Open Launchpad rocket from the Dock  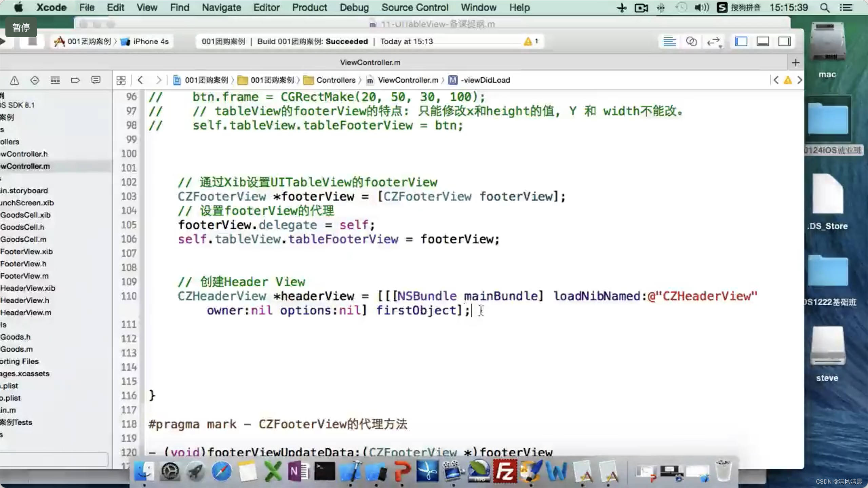tap(196, 471)
